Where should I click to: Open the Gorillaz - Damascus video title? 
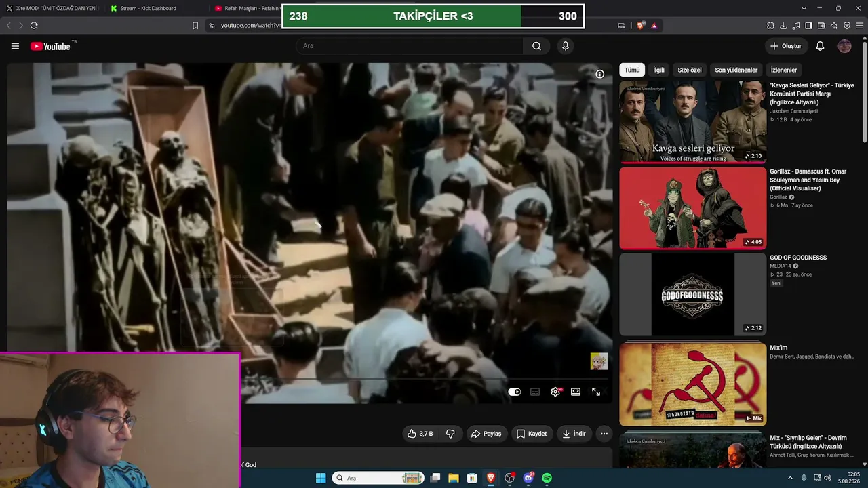click(x=808, y=180)
